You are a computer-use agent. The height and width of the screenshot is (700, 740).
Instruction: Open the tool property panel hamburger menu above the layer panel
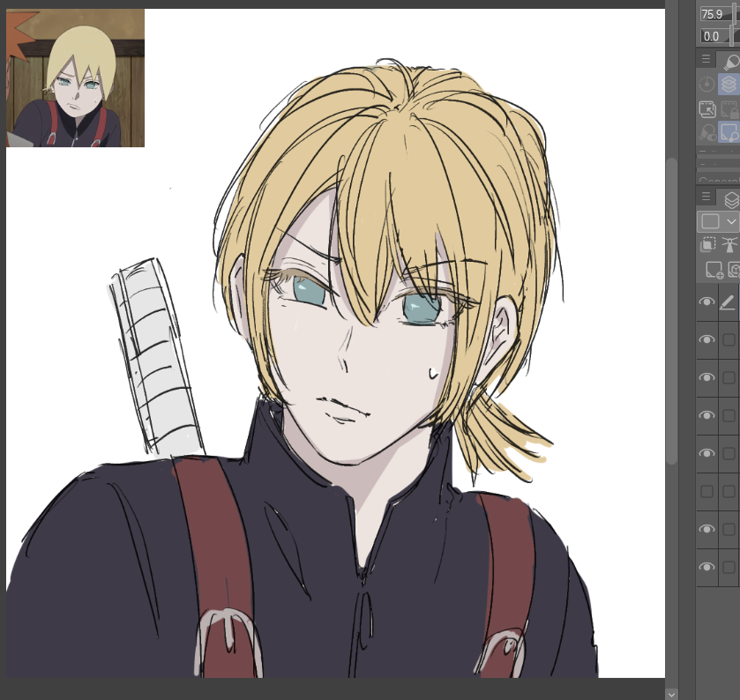pyautogui.click(x=706, y=59)
